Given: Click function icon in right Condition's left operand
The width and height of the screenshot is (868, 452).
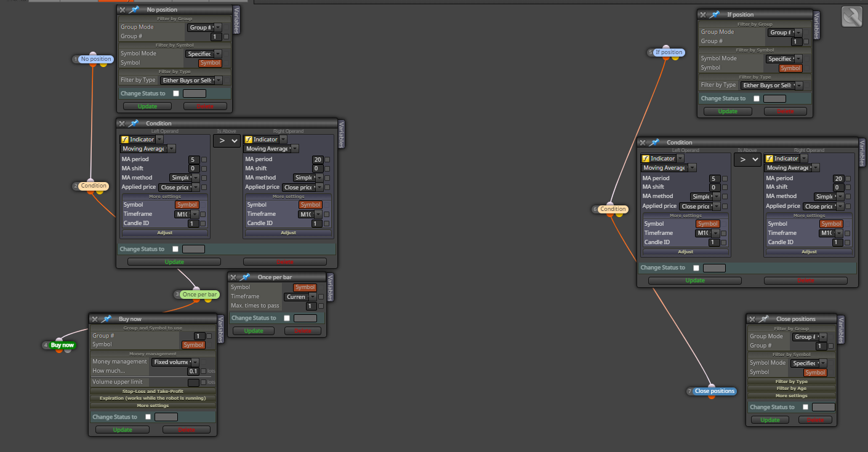Looking at the screenshot, I should pyautogui.click(x=646, y=159).
